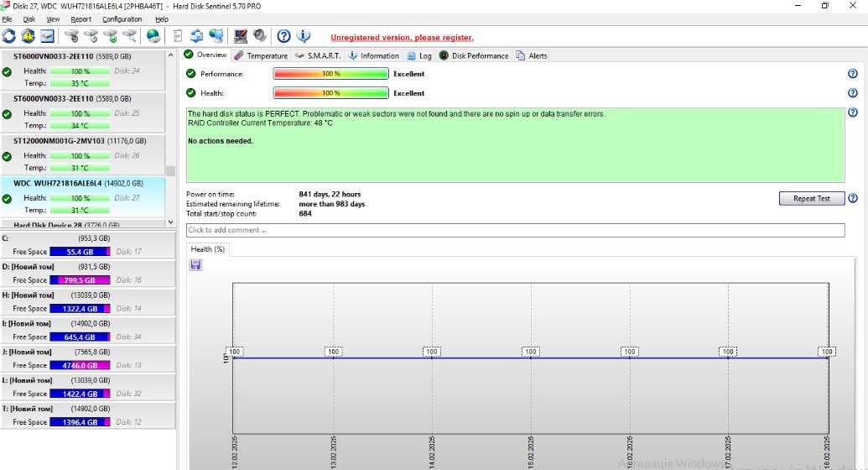Switch to the Disk Performance tab
The height and width of the screenshot is (470, 868).
(474, 55)
